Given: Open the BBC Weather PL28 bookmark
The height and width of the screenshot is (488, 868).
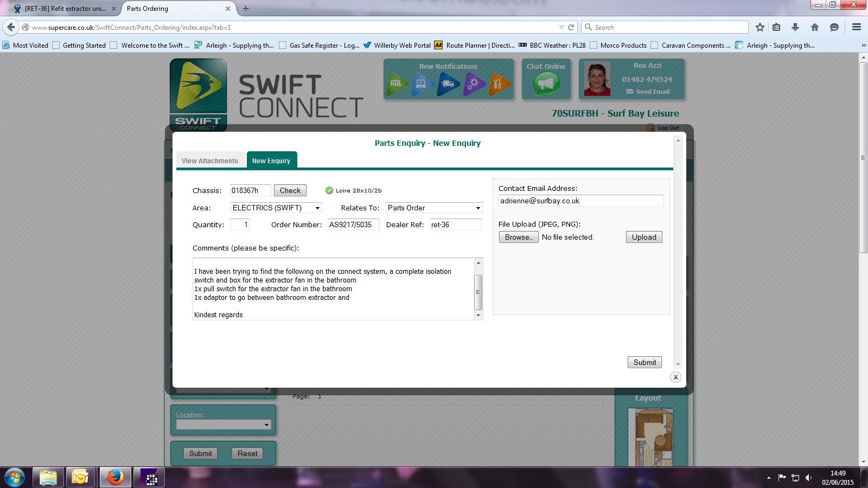Looking at the screenshot, I should 552,46.
